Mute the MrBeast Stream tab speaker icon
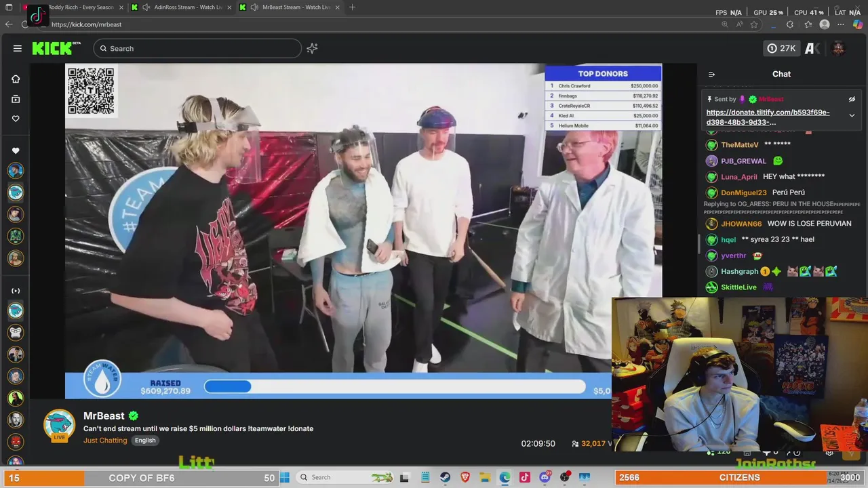Viewport: 868px width, 488px height. click(254, 7)
